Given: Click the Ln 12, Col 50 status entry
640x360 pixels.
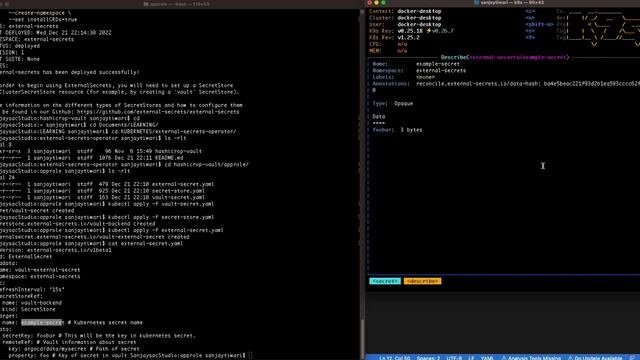Looking at the screenshot, I should pyautogui.click(x=395, y=358).
